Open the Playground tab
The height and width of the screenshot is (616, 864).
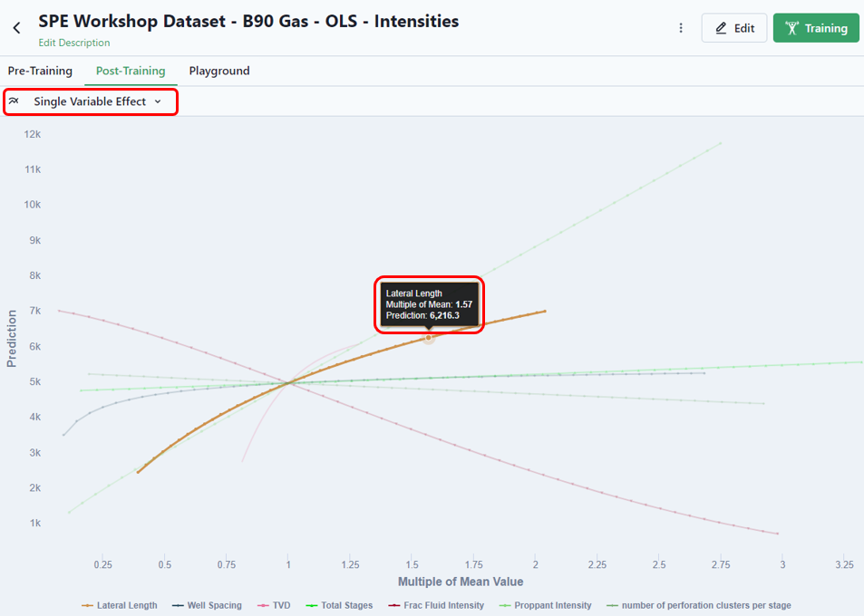tap(219, 71)
